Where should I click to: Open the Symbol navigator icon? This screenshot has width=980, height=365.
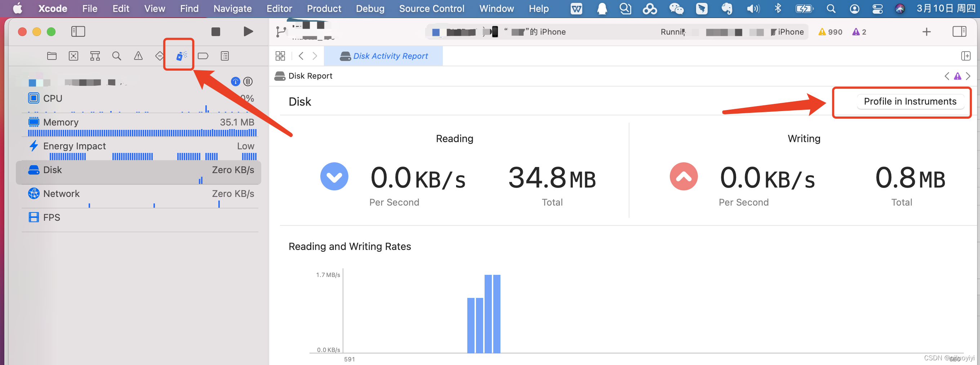point(95,56)
